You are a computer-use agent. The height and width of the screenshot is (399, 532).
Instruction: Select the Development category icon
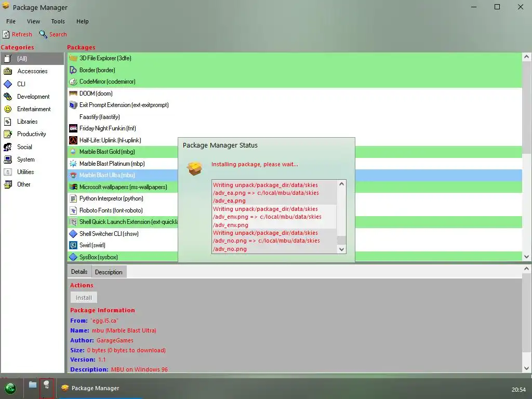point(8,96)
